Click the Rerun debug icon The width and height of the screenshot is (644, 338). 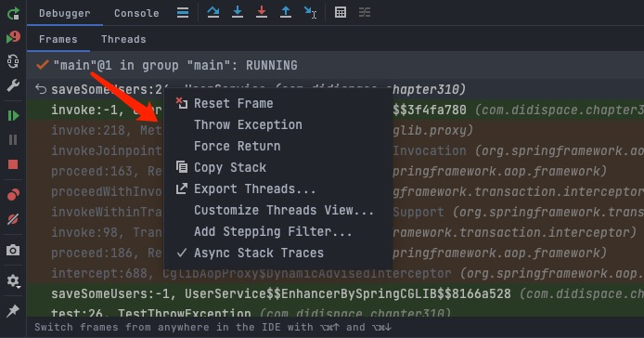tap(13, 13)
